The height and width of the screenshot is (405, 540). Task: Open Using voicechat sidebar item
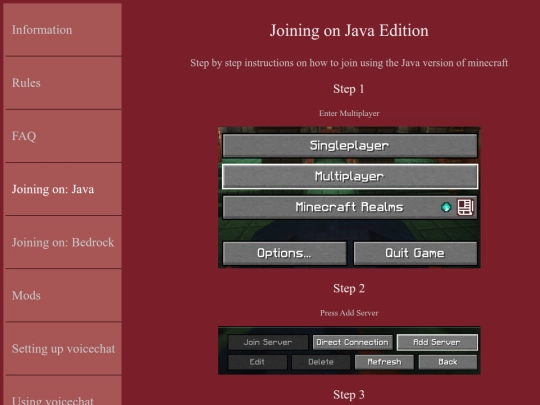coord(62,391)
